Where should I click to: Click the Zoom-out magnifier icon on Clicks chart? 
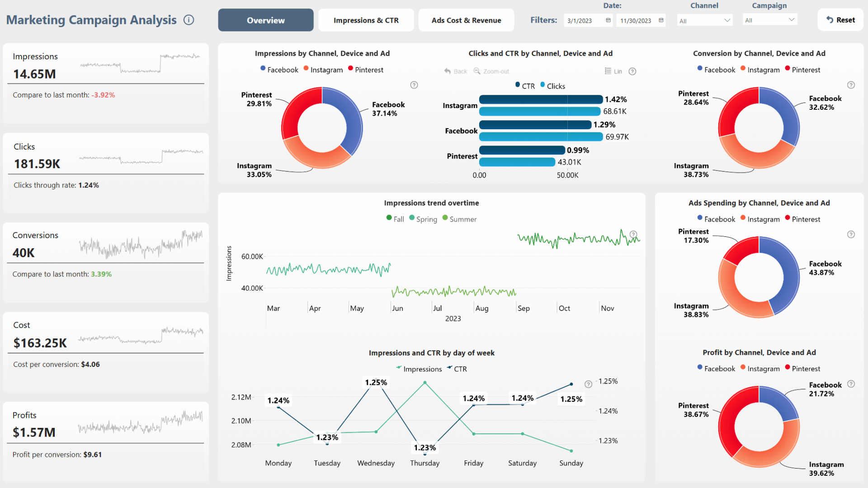[476, 71]
